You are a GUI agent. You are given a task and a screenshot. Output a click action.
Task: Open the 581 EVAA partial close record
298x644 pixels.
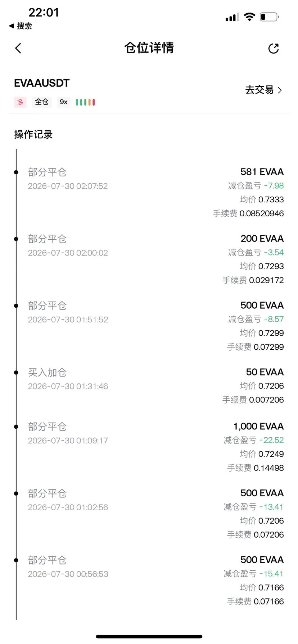pos(149,192)
